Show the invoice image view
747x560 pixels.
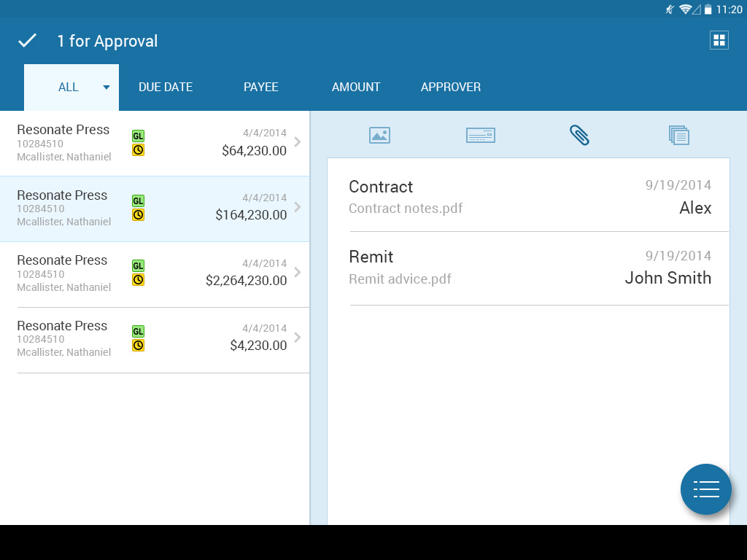379,135
